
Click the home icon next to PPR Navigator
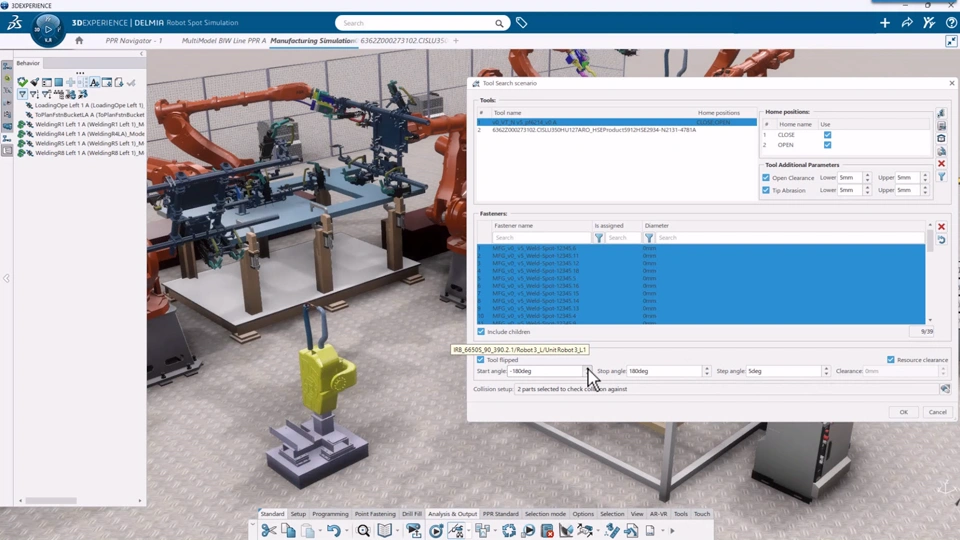[x=79, y=40]
